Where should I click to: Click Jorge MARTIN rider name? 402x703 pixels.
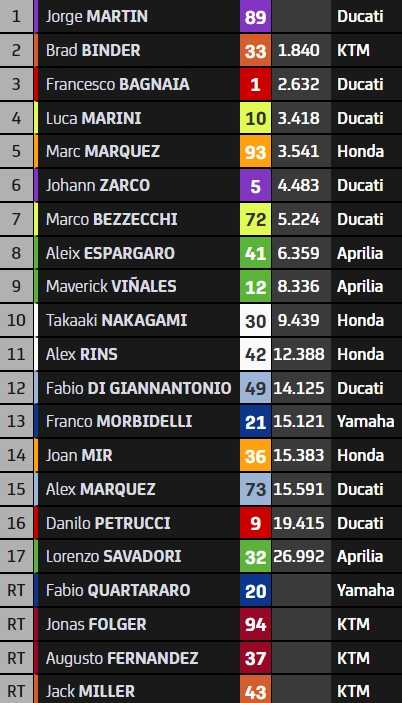tap(97, 17)
